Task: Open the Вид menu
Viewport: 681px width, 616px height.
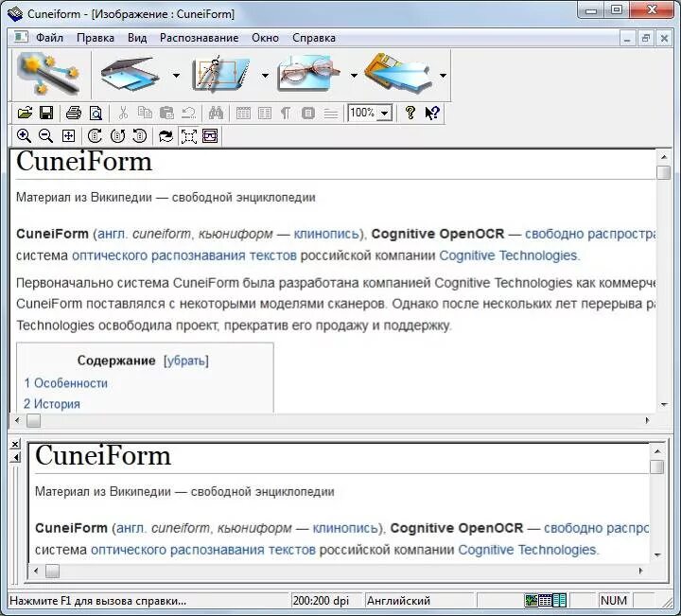Action: [x=137, y=38]
